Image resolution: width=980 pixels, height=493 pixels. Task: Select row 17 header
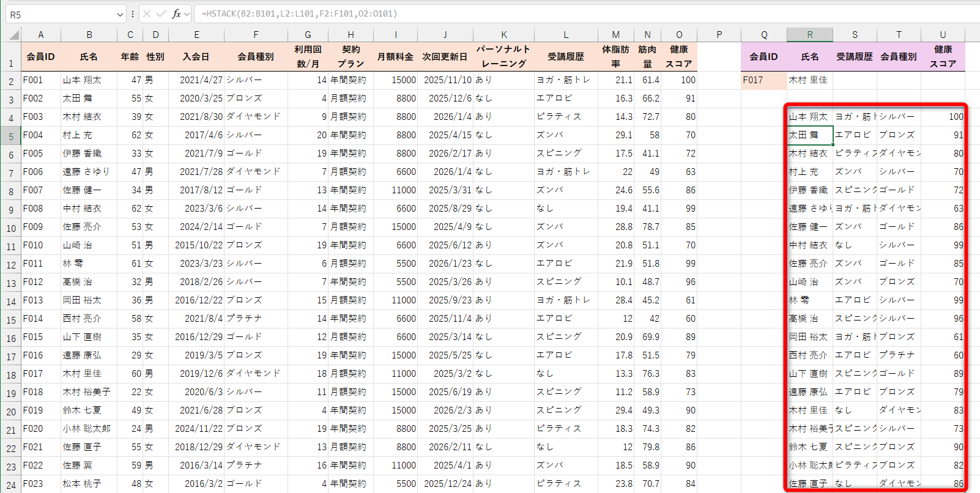coord(11,355)
